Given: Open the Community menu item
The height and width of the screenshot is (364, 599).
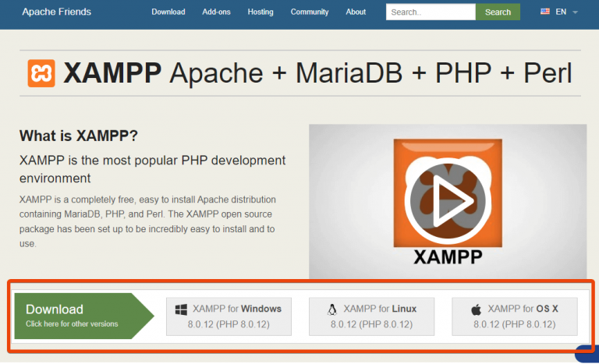Looking at the screenshot, I should click(x=310, y=12).
